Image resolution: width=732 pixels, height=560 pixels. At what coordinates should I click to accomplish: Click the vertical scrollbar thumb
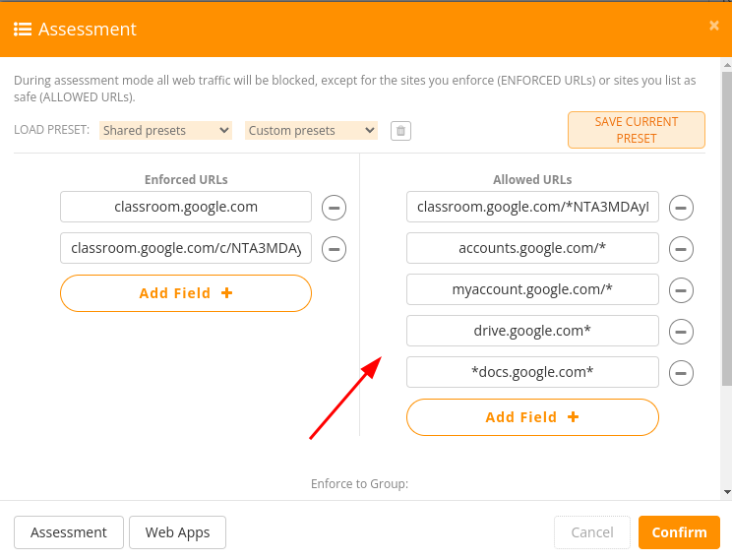tap(727, 228)
